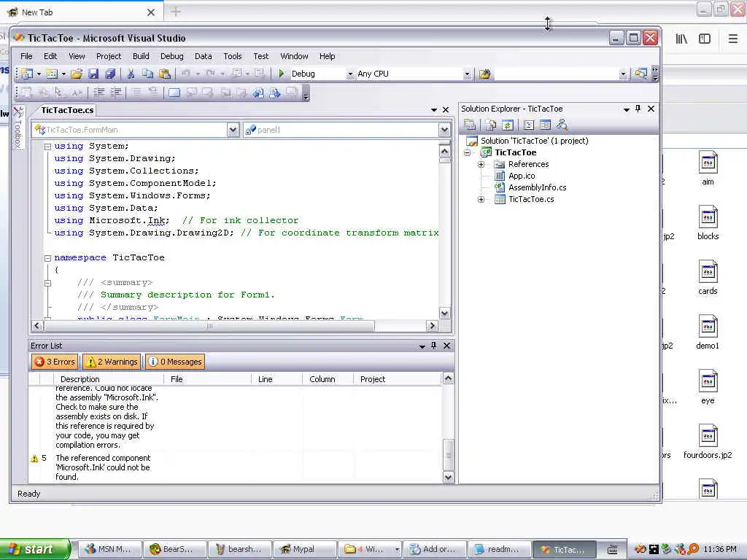Click the Open File folder icon
This screenshot has width=747, height=560.
coord(76,74)
